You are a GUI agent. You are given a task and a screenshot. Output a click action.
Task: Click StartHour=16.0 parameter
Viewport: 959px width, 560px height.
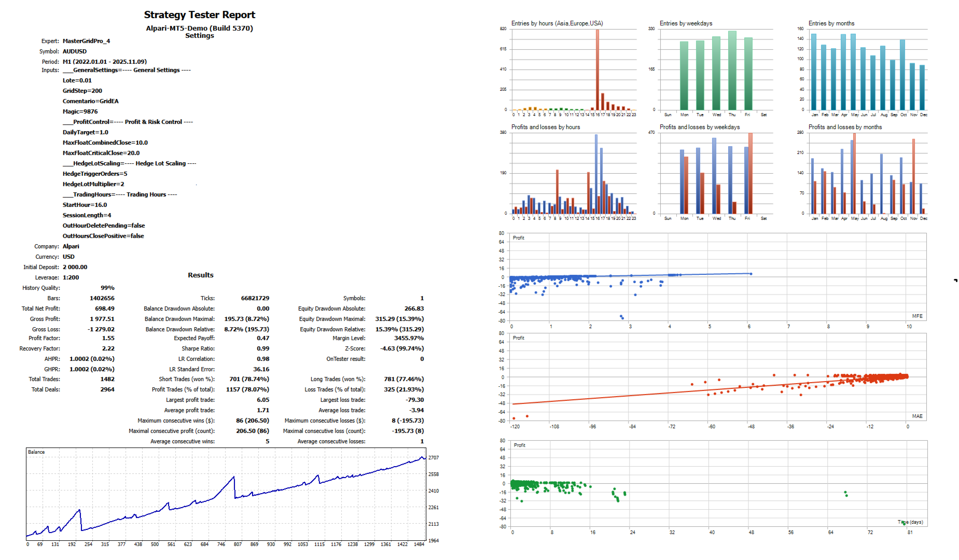[x=85, y=205]
